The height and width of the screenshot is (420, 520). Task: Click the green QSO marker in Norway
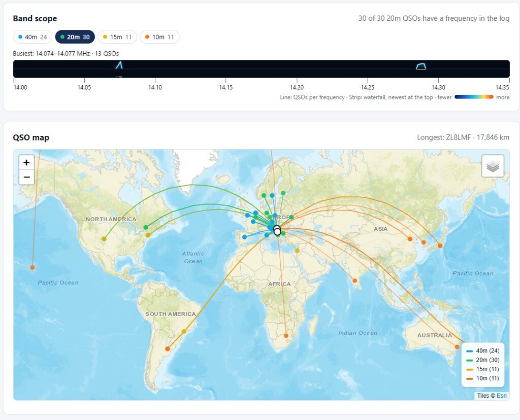(264, 195)
